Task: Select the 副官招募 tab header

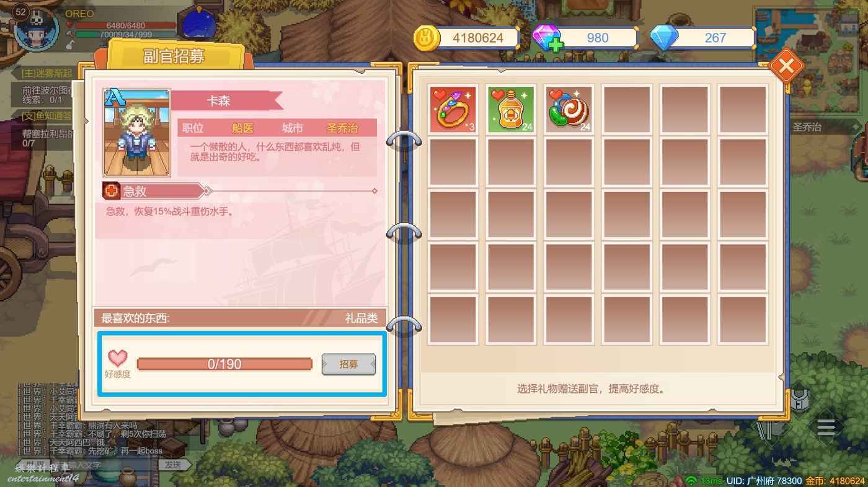Action: pyautogui.click(x=174, y=56)
